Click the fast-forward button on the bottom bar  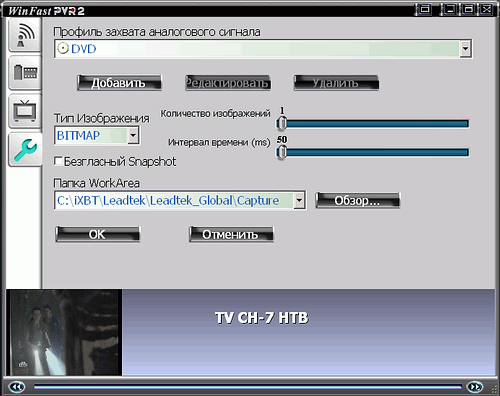(x=475, y=387)
